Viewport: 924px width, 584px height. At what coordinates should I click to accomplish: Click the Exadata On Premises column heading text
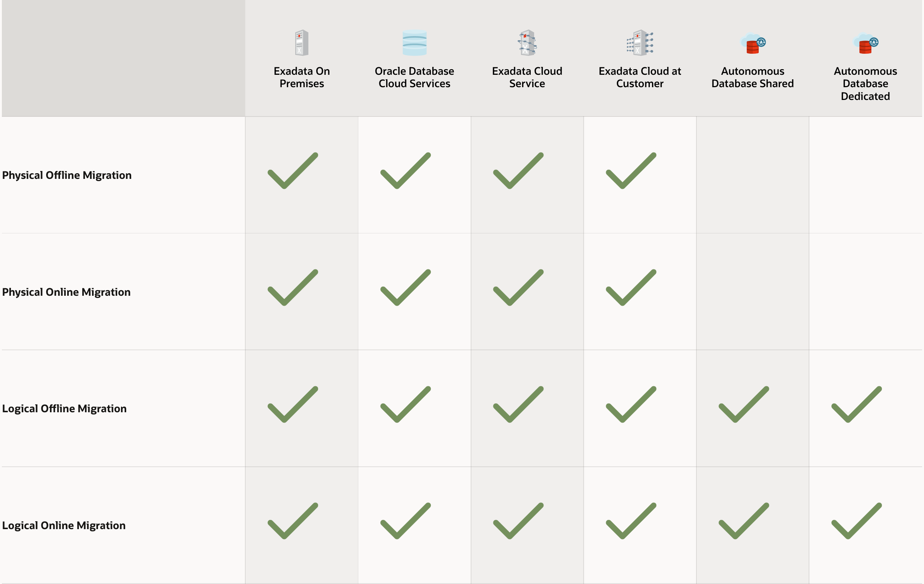(302, 77)
